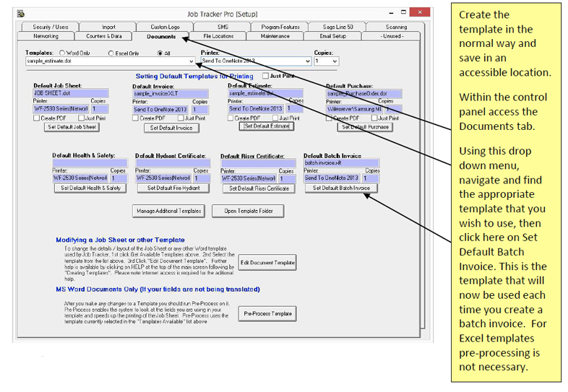Click Manage Additional Templates button

[169, 211]
